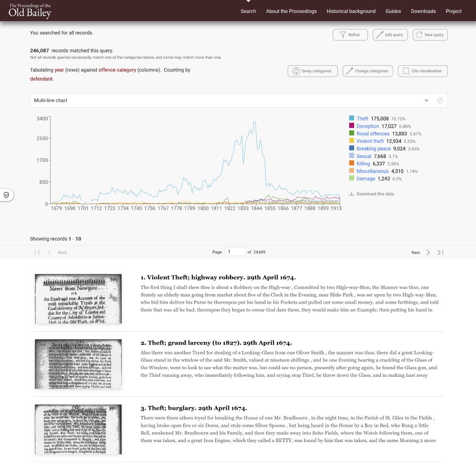
Task: Click the Back pagination label
Action: (x=62, y=253)
